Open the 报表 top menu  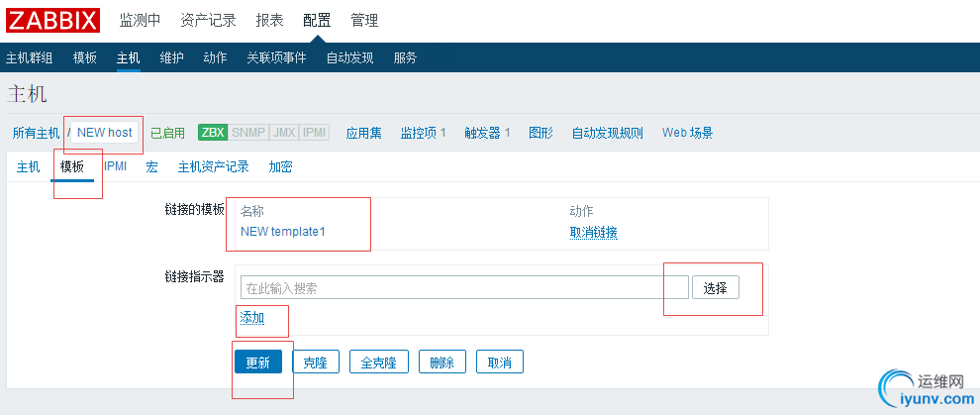[x=269, y=20]
